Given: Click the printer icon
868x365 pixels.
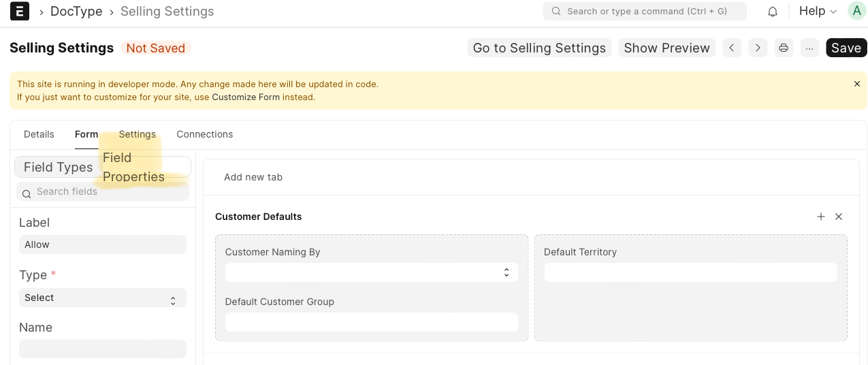Looking at the screenshot, I should (784, 48).
